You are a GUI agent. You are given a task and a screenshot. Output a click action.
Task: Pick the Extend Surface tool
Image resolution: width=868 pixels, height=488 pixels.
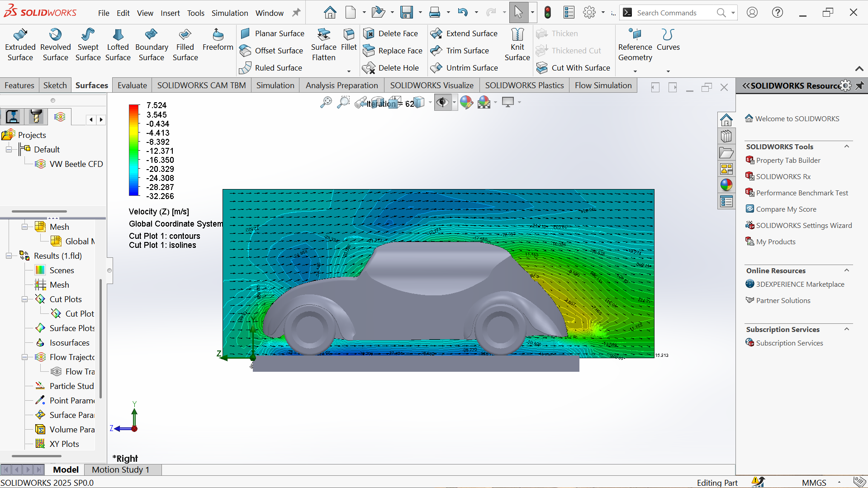[464, 33]
